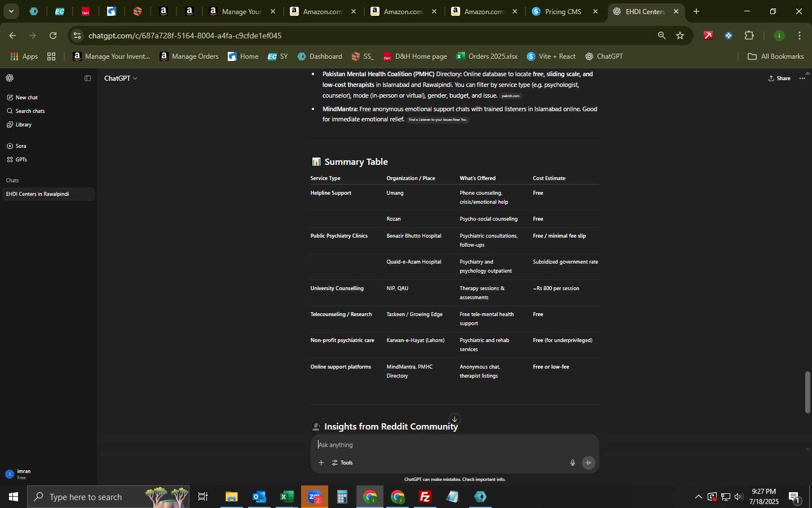Click the Windows Start button
This screenshot has height=508, width=812.
pos(14,497)
